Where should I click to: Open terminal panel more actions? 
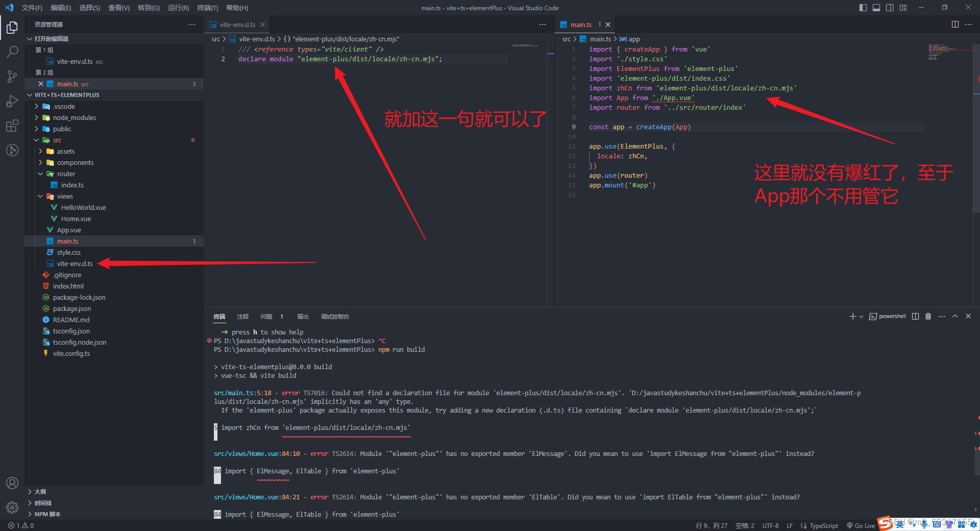click(x=942, y=317)
